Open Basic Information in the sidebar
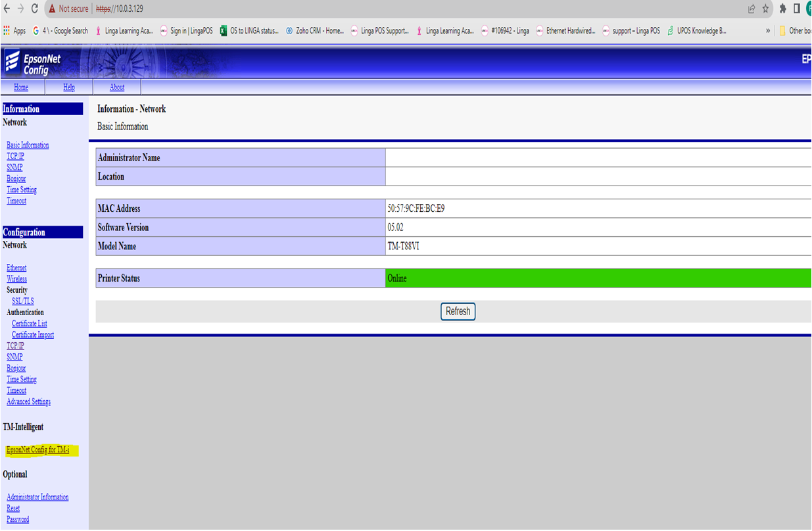The width and height of the screenshot is (812, 531). [x=28, y=145]
